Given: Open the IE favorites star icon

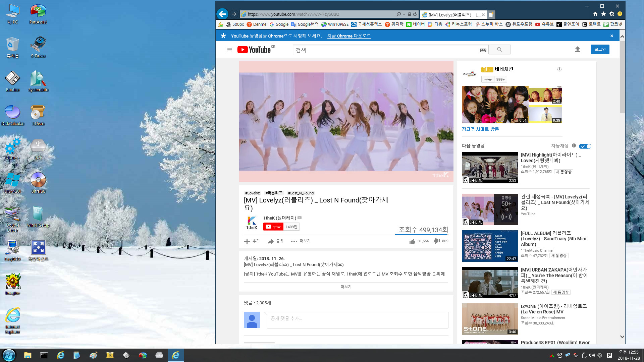Looking at the screenshot, I should 603,14.
